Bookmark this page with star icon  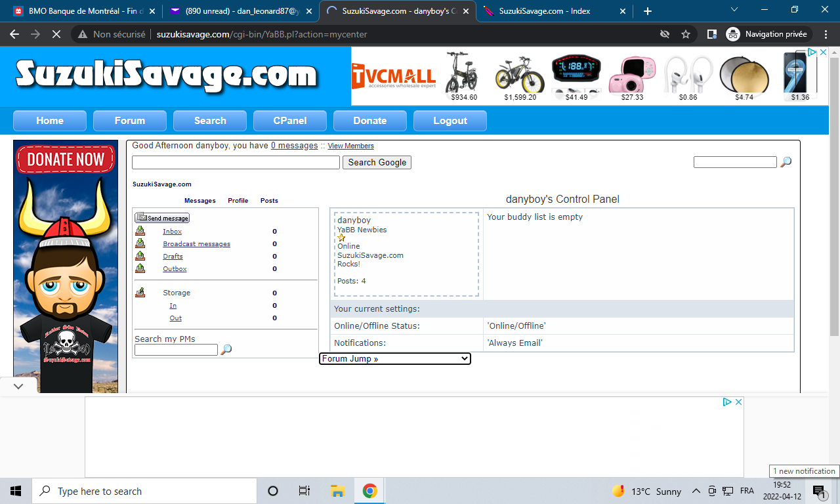(x=686, y=34)
